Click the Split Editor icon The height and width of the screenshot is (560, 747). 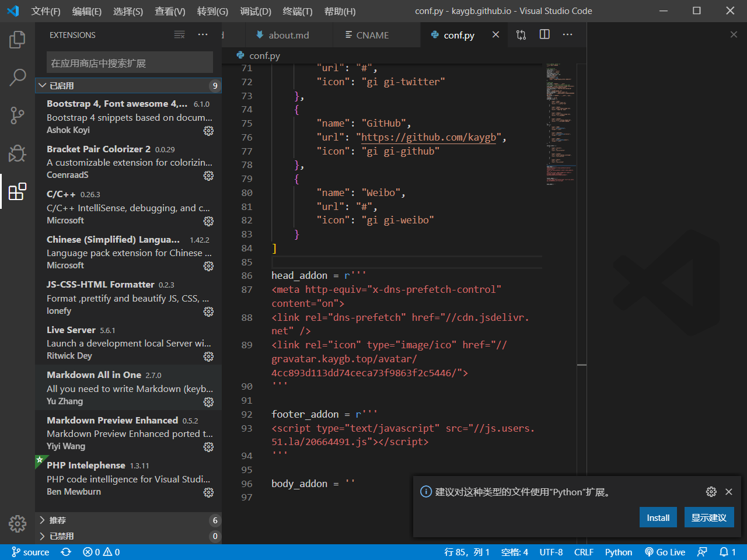[544, 35]
